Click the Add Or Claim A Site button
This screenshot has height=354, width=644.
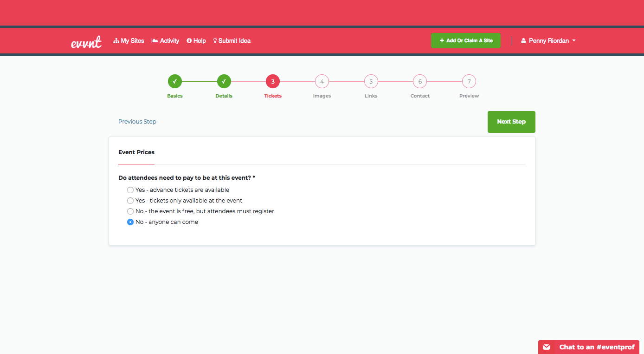(466, 40)
